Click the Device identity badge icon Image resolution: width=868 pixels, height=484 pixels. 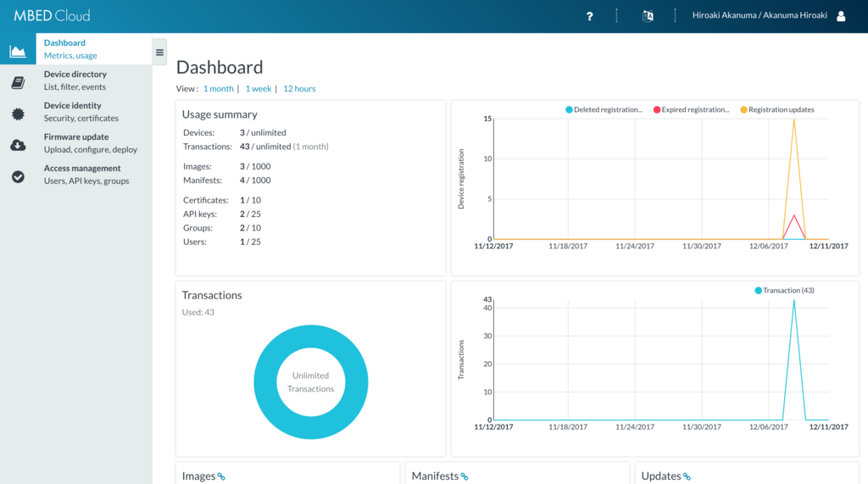click(x=18, y=114)
